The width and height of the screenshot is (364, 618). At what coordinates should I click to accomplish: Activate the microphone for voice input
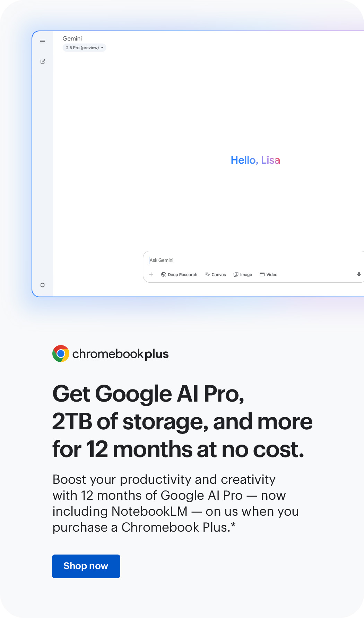tap(359, 274)
